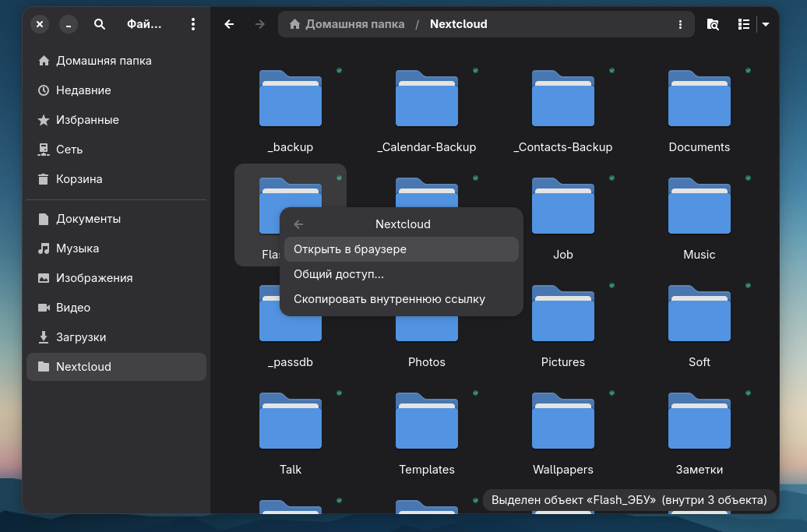This screenshot has width=807, height=532.
Task: Click 'Домашняя папка' in the path bar
Action: point(347,24)
